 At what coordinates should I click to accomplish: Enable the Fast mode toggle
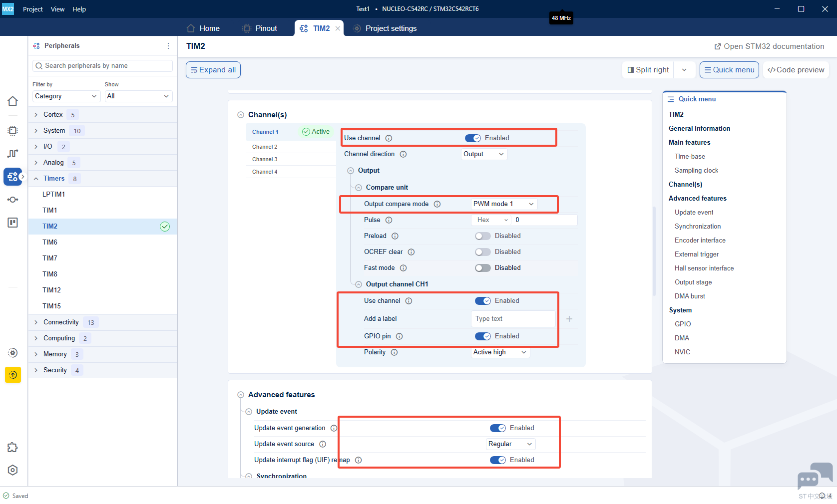point(482,268)
